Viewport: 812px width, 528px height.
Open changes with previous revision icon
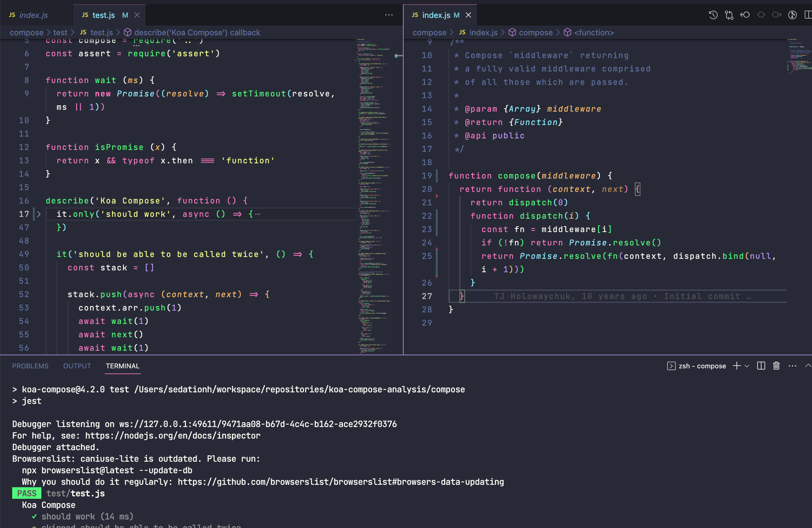point(745,15)
